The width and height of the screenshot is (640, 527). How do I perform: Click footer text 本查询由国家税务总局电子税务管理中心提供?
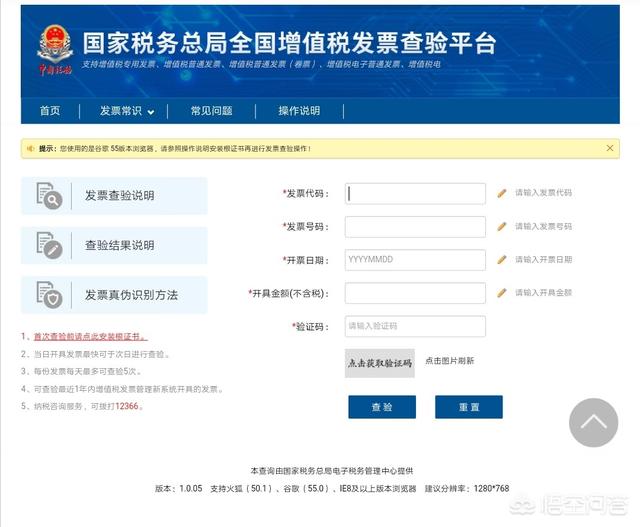pyautogui.click(x=332, y=471)
